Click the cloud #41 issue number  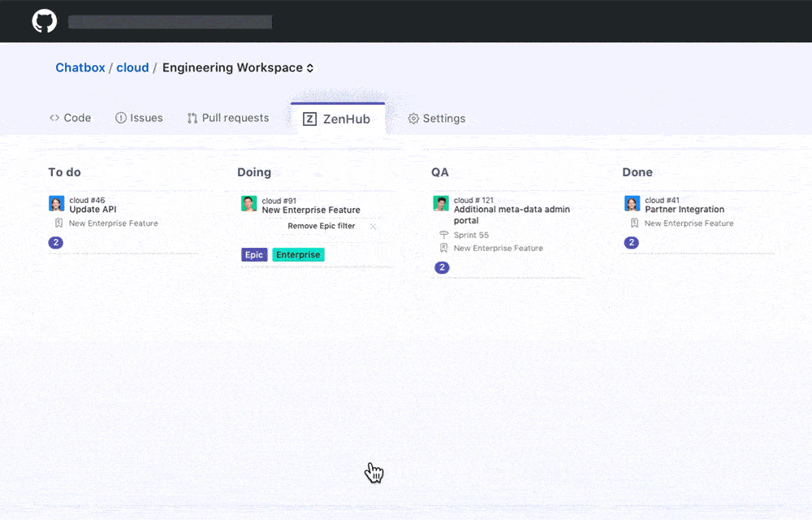click(x=663, y=201)
